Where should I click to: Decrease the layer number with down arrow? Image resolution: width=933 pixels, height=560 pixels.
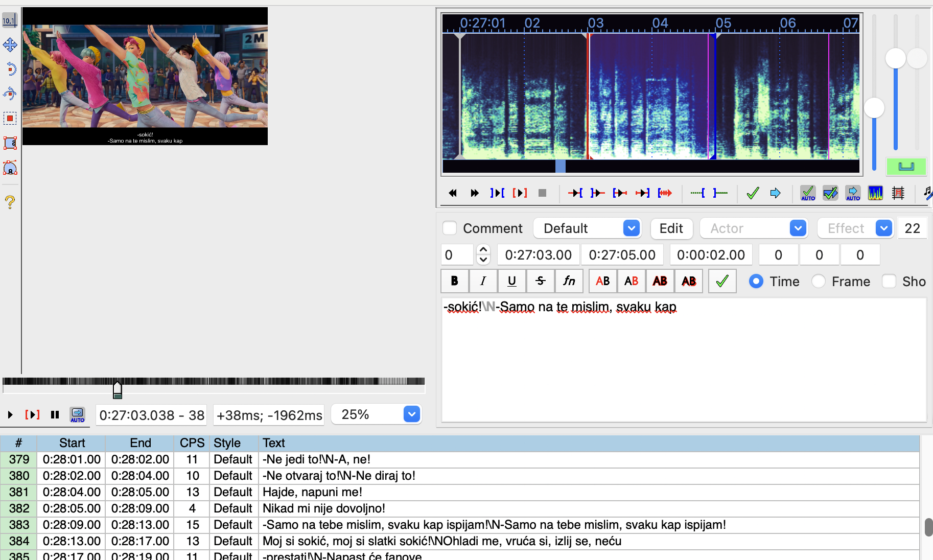point(483,260)
